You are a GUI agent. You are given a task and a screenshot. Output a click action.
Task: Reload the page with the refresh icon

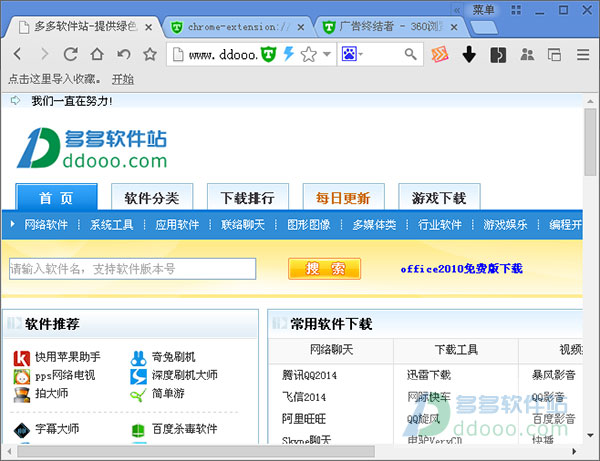tap(70, 54)
